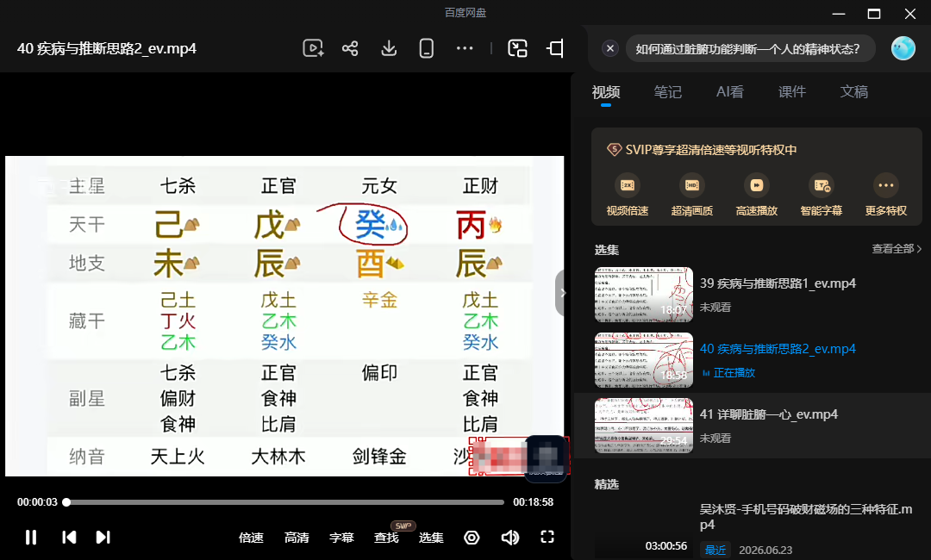
Task: Click the AI video clip icon in title toolbar
Action: [x=313, y=48]
